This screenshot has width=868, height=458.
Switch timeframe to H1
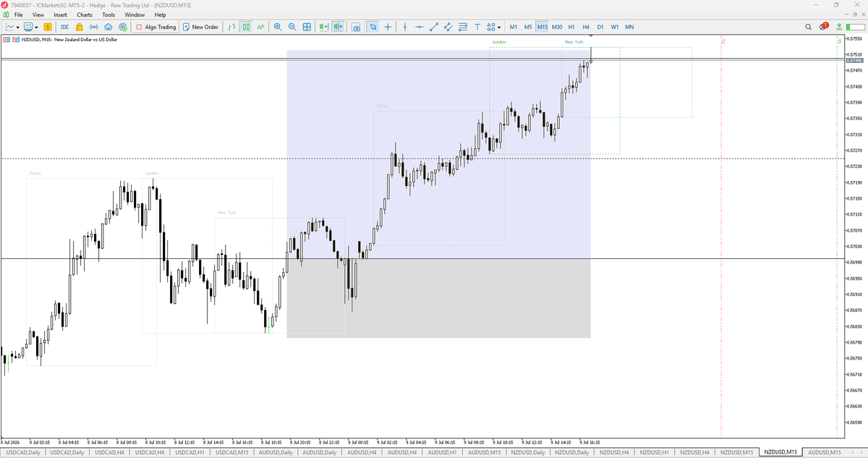[571, 27]
